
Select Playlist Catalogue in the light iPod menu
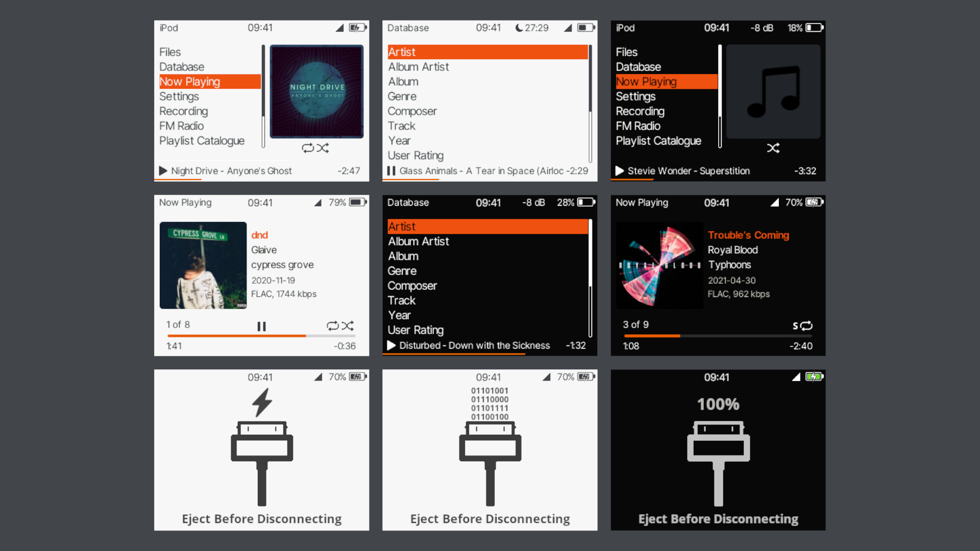(x=202, y=141)
